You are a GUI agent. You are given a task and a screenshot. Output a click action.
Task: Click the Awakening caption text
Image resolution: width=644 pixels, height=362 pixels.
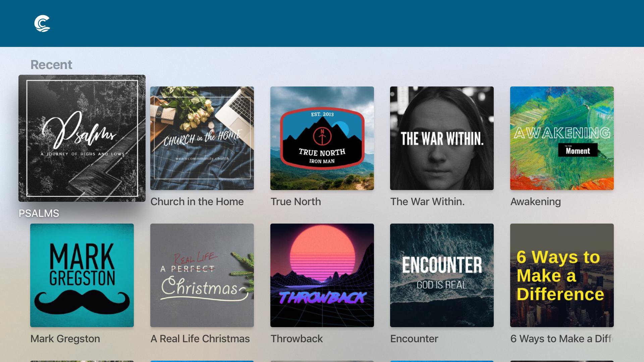[x=535, y=202]
